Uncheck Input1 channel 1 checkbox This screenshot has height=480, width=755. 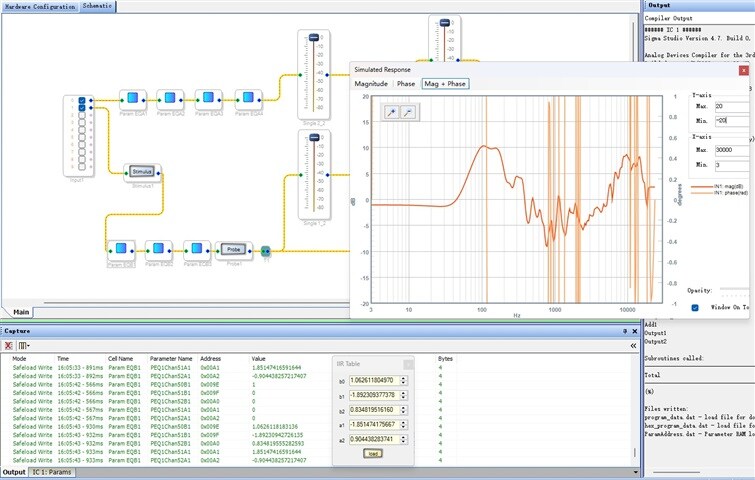click(82, 108)
